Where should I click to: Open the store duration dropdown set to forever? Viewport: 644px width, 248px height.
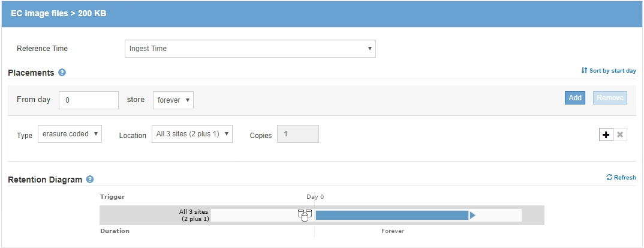click(173, 100)
